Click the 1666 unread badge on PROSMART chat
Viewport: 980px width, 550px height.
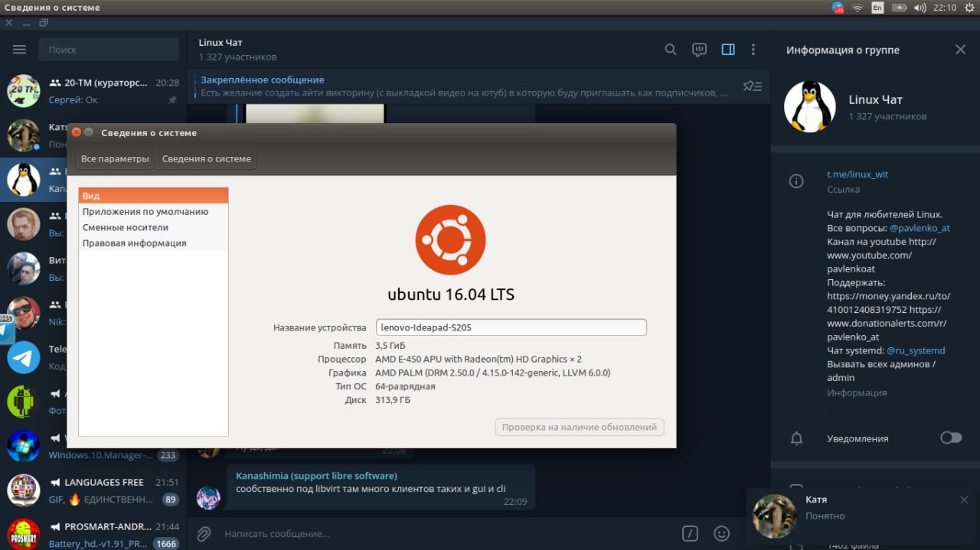pyautogui.click(x=165, y=544)
